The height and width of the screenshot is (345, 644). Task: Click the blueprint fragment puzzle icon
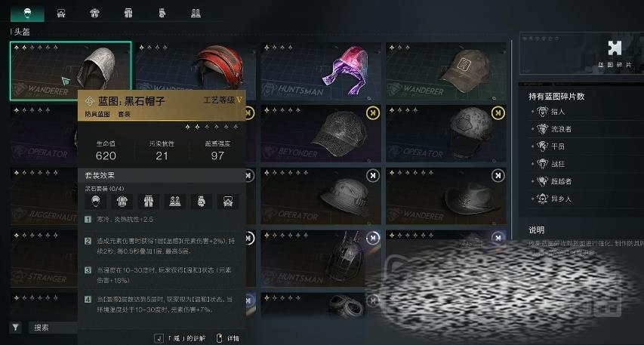point(615,48)
